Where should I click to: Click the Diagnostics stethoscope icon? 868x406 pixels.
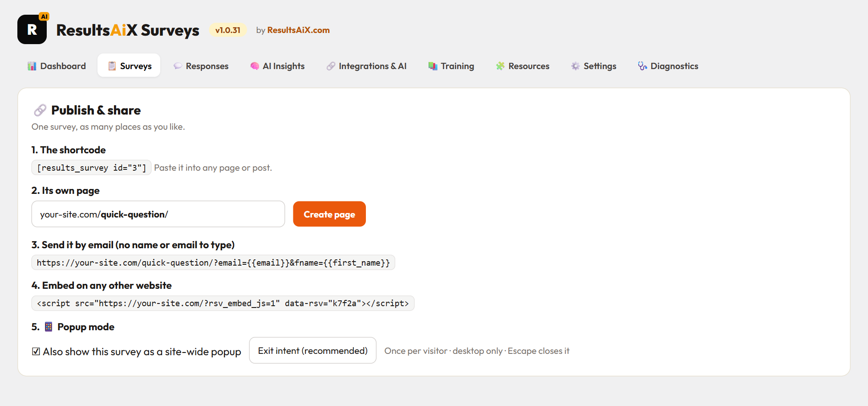point(642,66)
